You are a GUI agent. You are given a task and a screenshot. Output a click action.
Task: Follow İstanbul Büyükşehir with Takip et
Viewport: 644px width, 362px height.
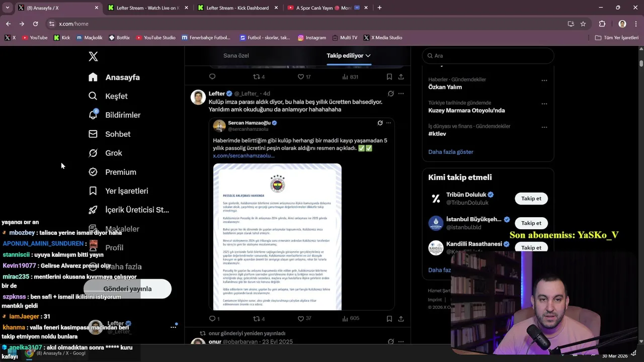pos(531,223)
